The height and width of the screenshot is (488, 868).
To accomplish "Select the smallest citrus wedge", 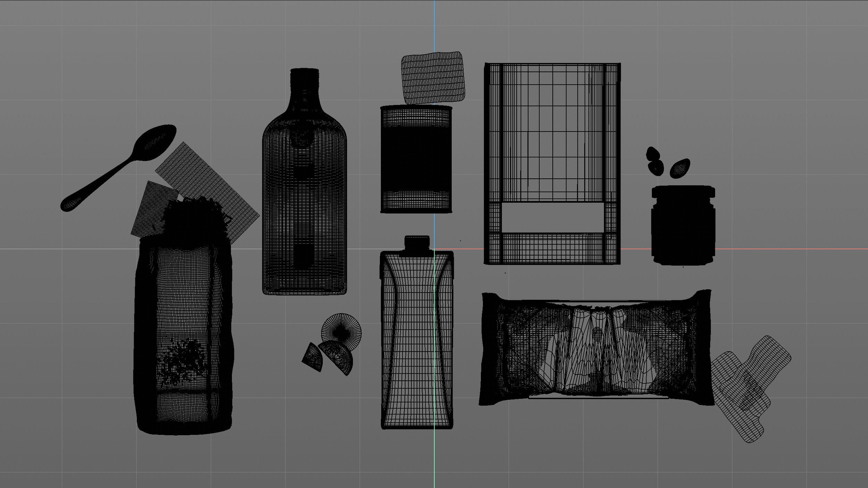I will pos(312,357).
